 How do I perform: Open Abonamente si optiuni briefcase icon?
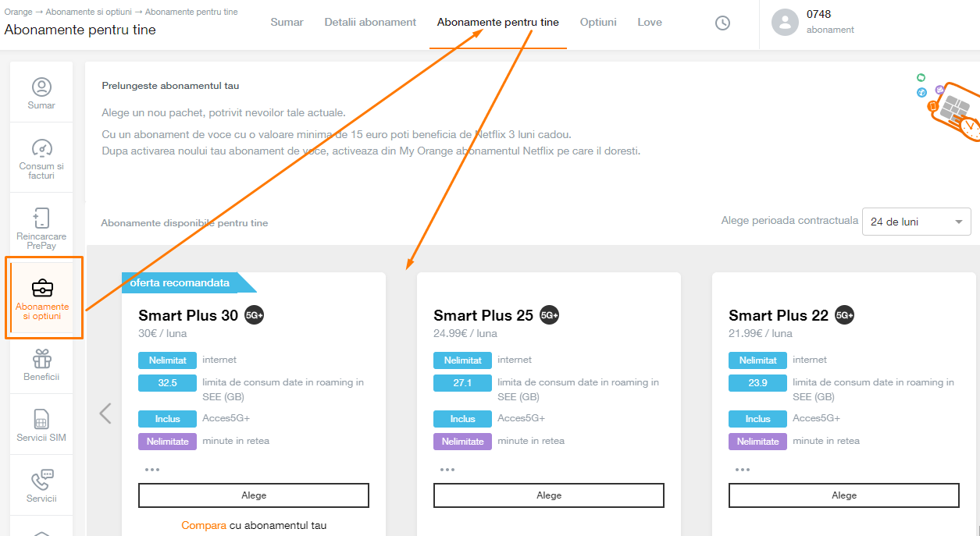click(42, 288)
